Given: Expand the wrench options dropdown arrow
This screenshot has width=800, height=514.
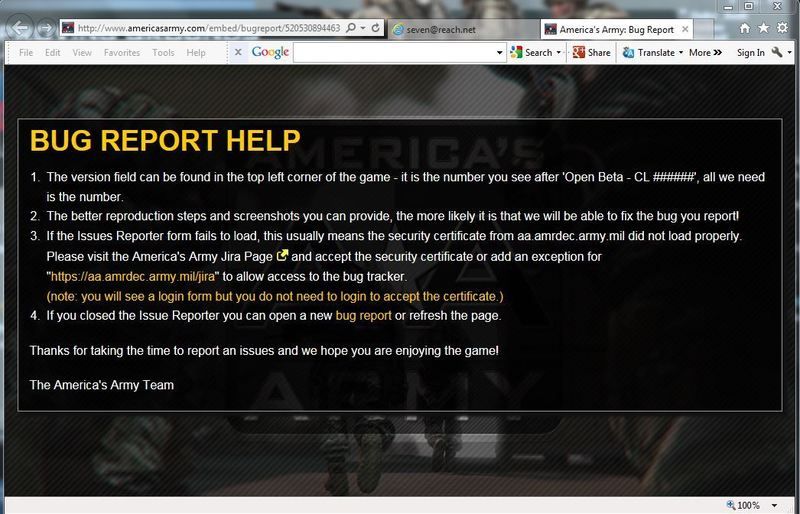Looking at the screenshot, I should [789, 53].
